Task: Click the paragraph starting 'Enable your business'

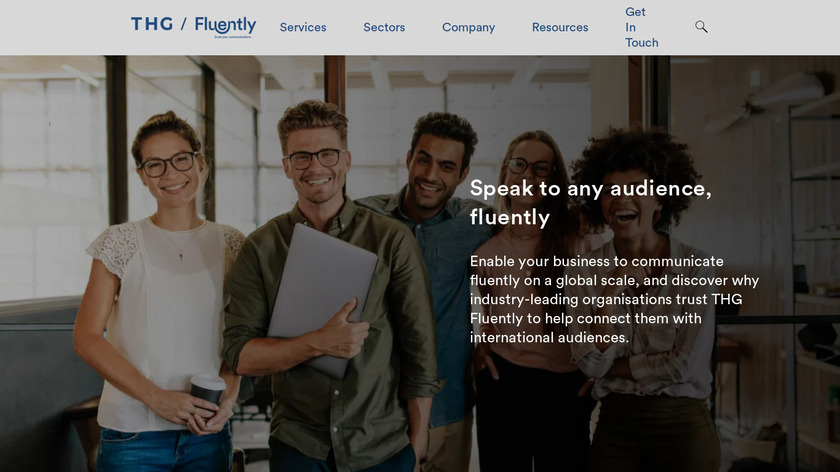Action: click(614, 299)
